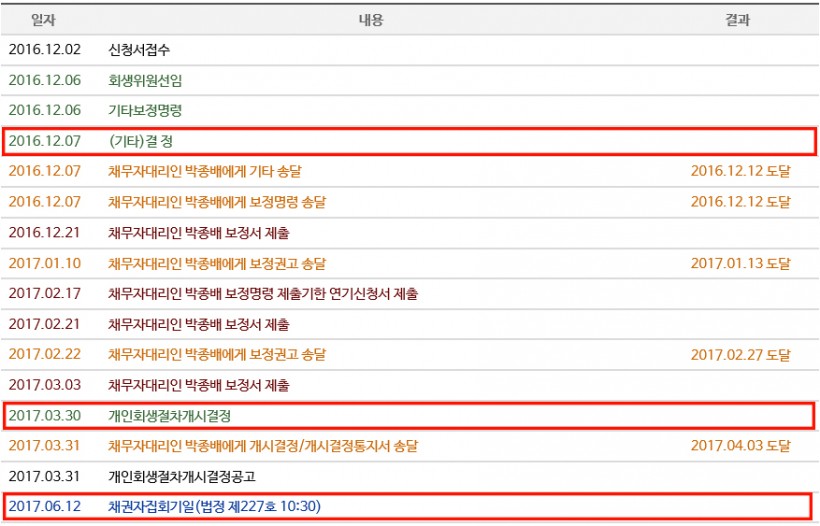Select 채권자집회기일(법정 제227호 10:30) entry

pyautogui.click(x=214, y=507)
